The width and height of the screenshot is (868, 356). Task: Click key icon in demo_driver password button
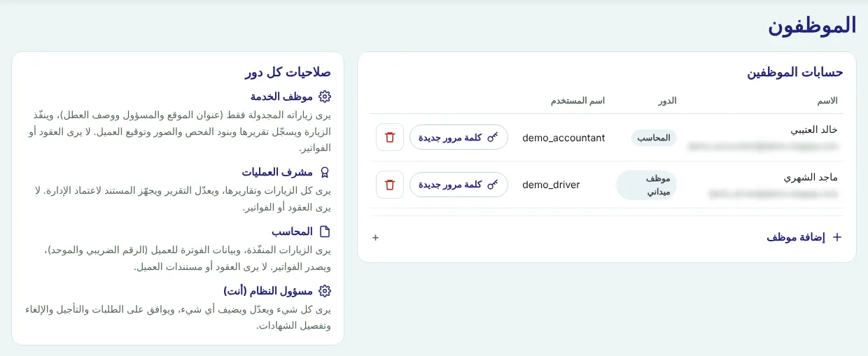point(493,185)
